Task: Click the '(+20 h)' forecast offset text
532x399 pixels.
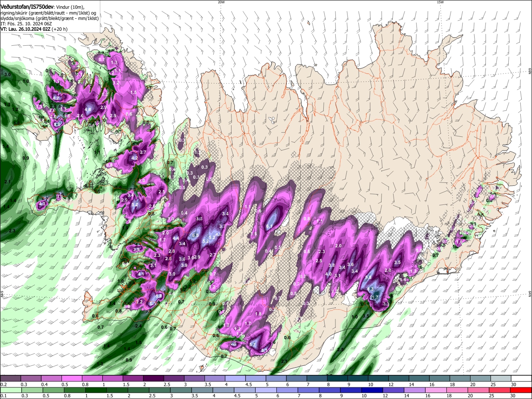Action: coord(60,29)
